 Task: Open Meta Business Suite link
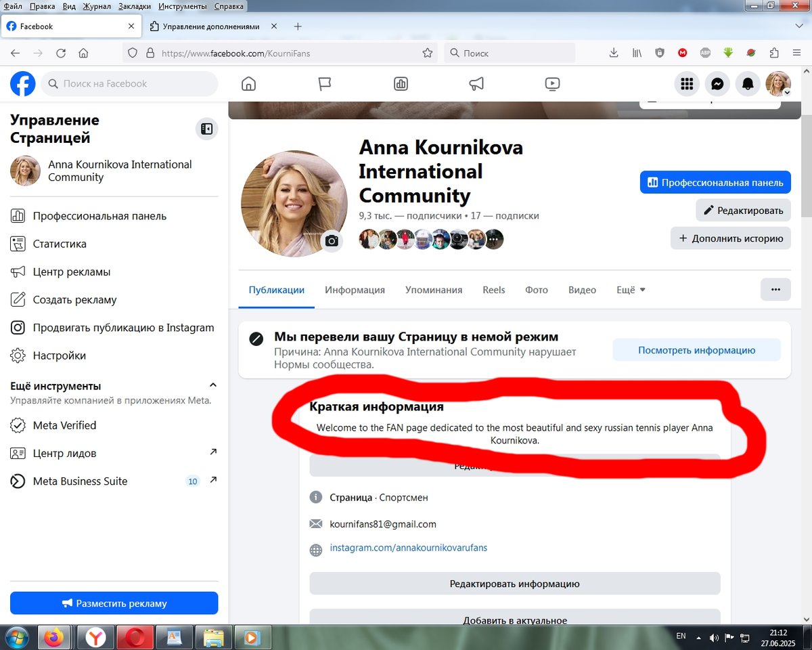tap(114, 481)
